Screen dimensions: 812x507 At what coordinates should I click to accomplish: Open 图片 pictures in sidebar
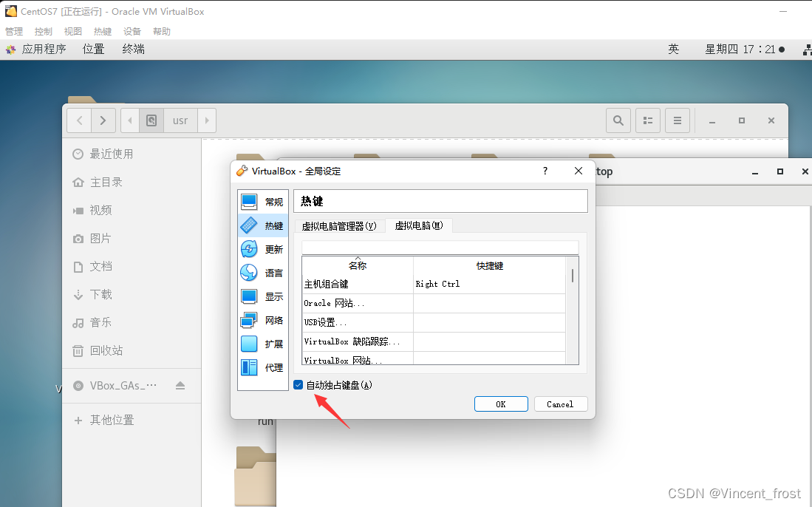(132, 238)
